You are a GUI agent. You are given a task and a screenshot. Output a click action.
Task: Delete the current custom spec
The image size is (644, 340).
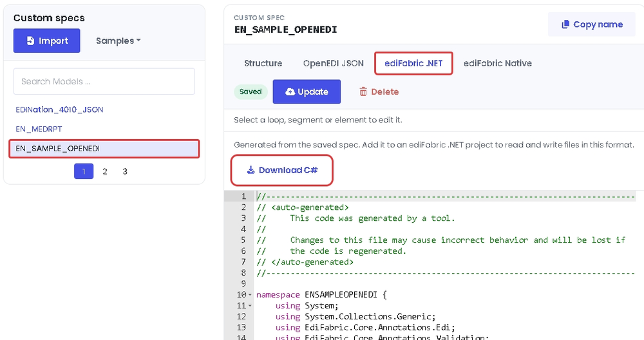[x=379, y=91]
